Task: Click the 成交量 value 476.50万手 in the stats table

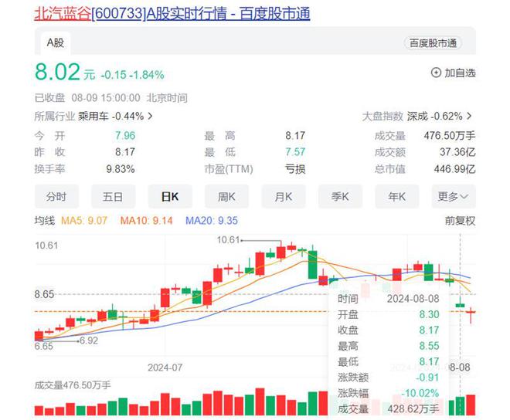Action: coord(450,136)
